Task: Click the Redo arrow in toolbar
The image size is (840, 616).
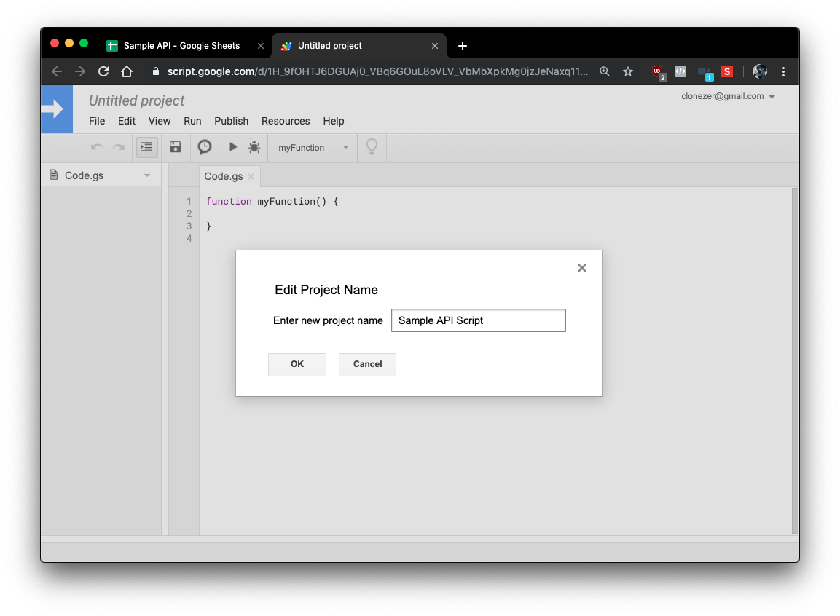Action: (x=119, y=147)
